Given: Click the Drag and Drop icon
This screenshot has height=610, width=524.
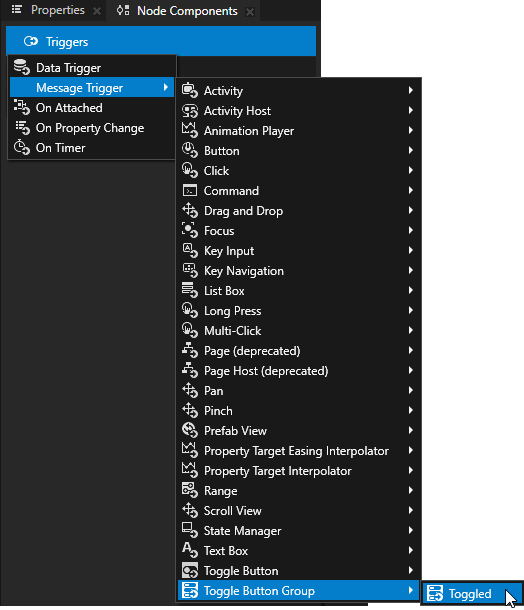Looking at the screenshot, I should (x=190, y=210).
